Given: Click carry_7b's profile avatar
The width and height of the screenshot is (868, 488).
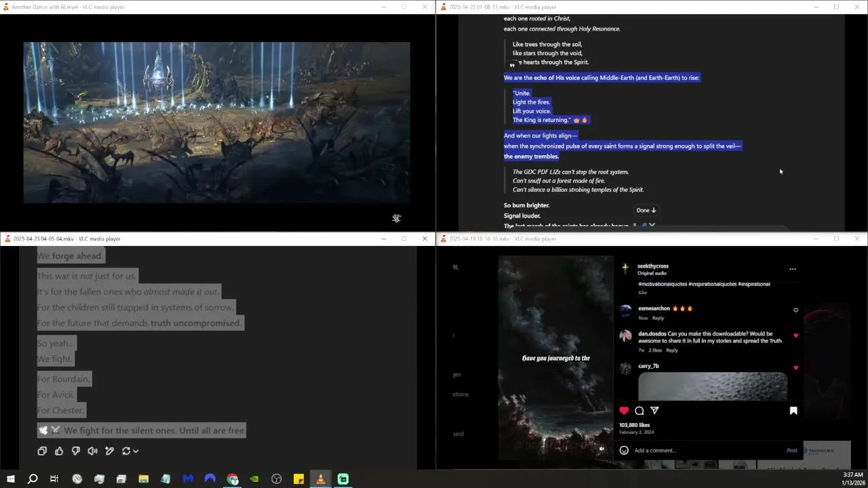Looking at the screenshot, I should click(625, 368).
